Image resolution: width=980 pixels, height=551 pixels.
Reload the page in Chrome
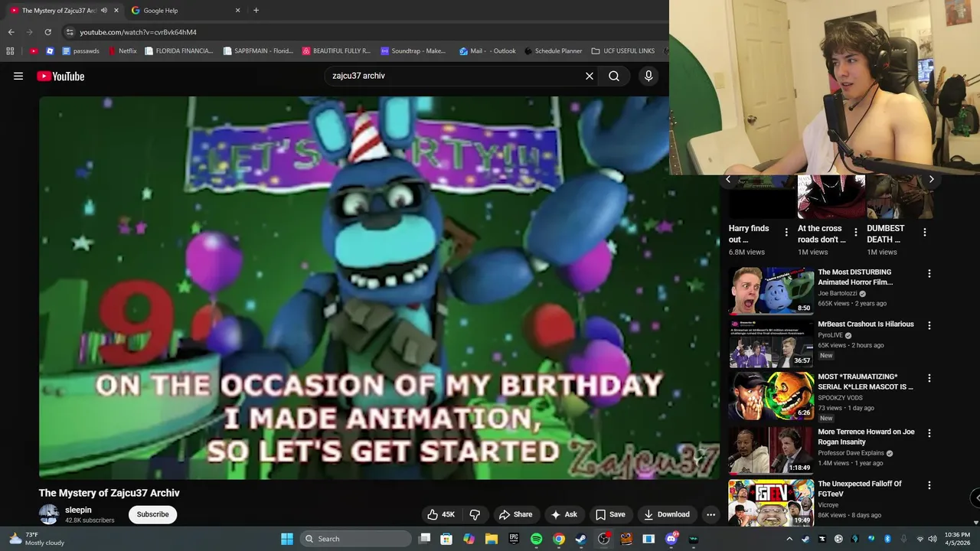pyautogui.click(x=47, y=32)
